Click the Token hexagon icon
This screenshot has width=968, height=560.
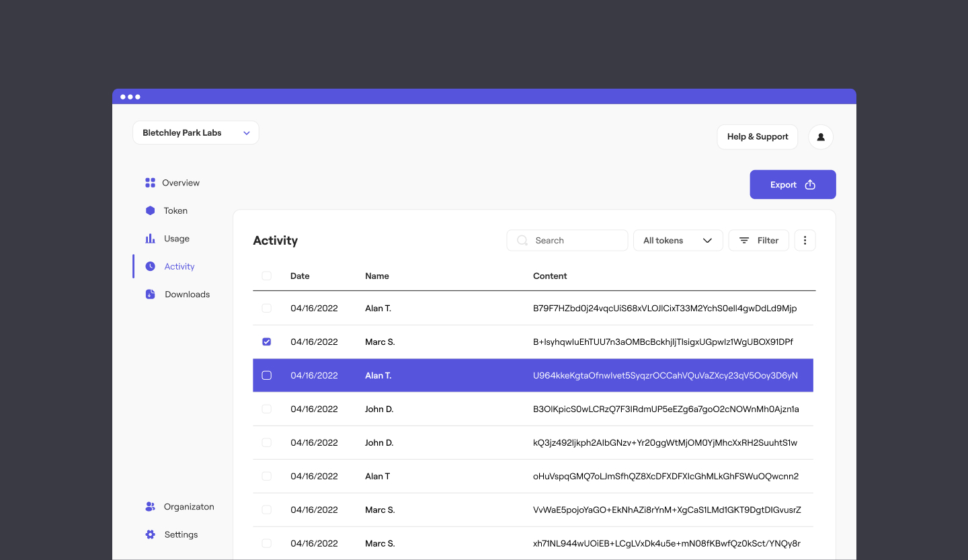150,210
